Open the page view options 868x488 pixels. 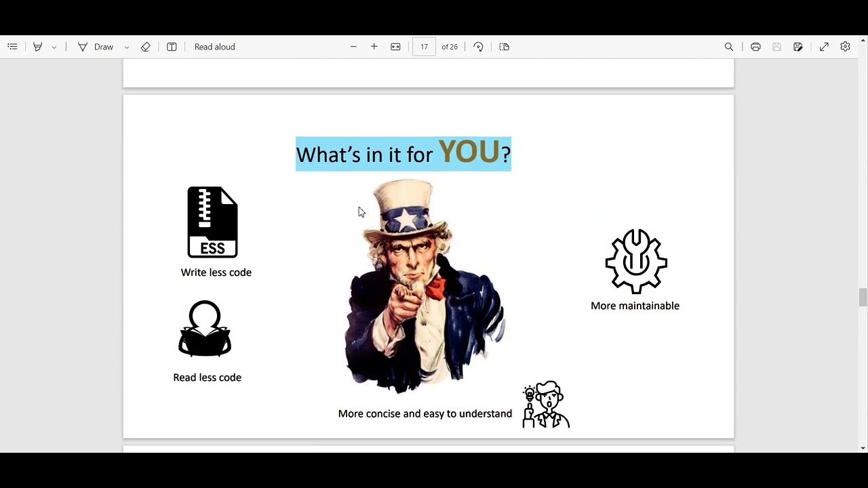tap(504, 47)
